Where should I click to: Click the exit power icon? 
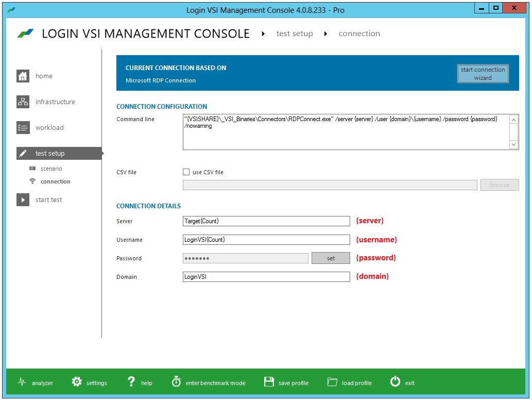pyautogui.click(x=395, y=381)
